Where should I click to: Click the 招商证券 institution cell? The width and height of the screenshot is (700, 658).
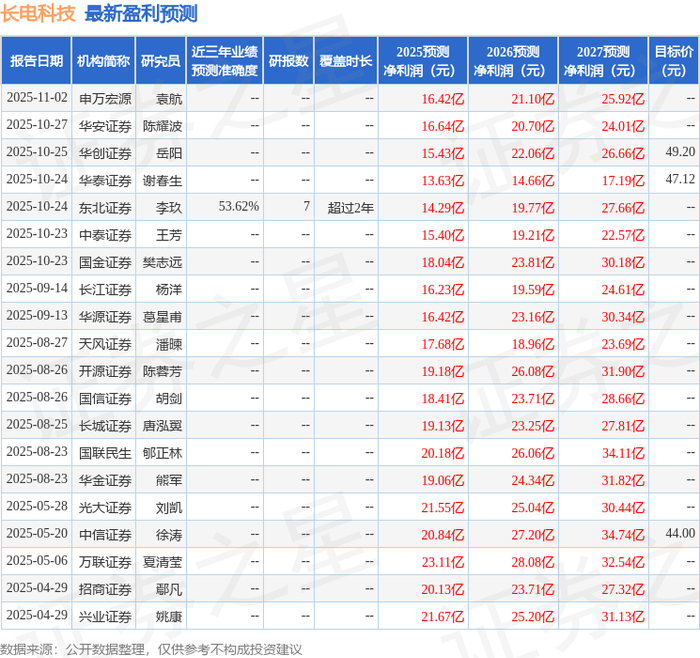105,589
